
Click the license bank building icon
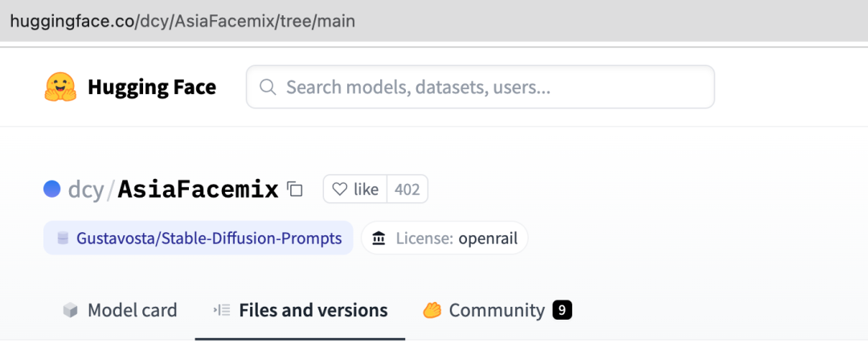tap(379, 238)
